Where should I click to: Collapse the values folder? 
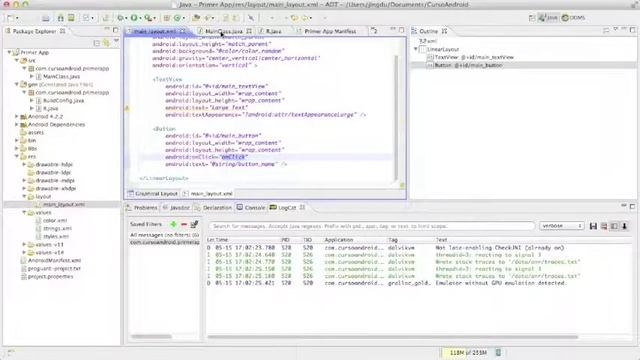point(24,213)
